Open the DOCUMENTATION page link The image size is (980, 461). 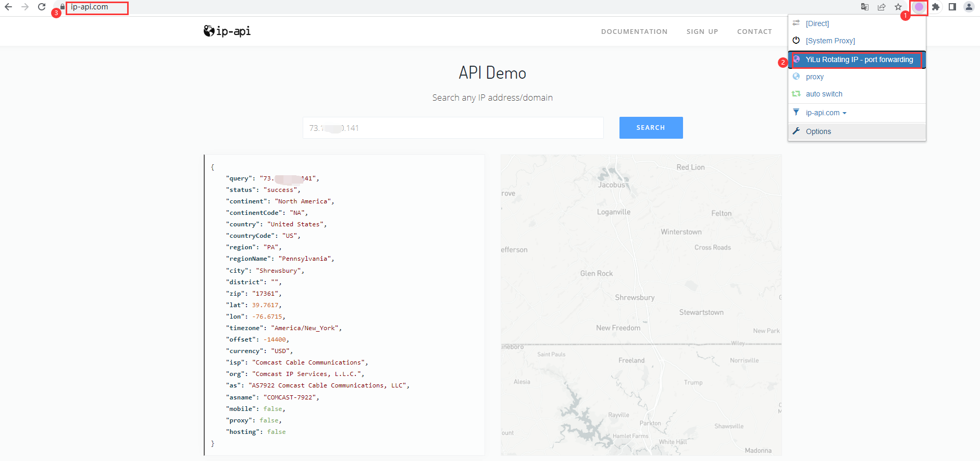(x=634, y=32)
